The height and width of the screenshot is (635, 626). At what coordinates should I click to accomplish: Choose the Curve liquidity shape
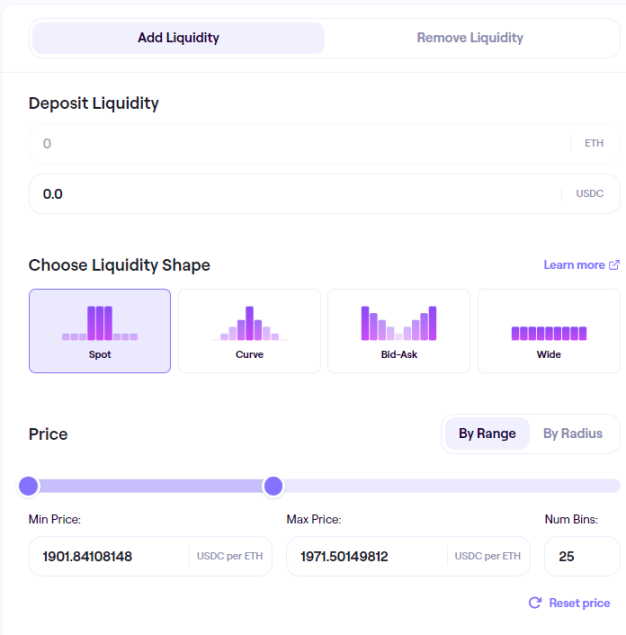(x=249, y=331)
